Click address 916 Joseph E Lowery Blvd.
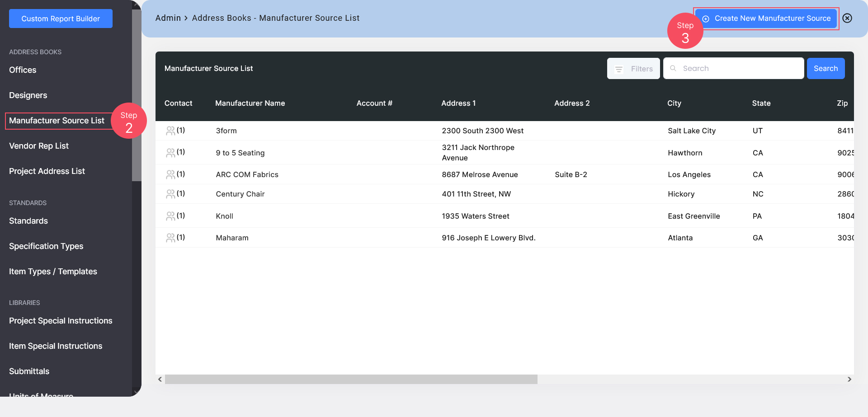Screen dimensions: 868x417 coord(488,238)
